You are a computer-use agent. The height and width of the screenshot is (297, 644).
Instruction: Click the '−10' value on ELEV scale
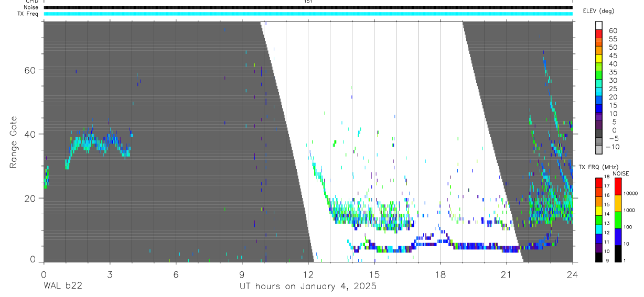click(x=613, y=147)
